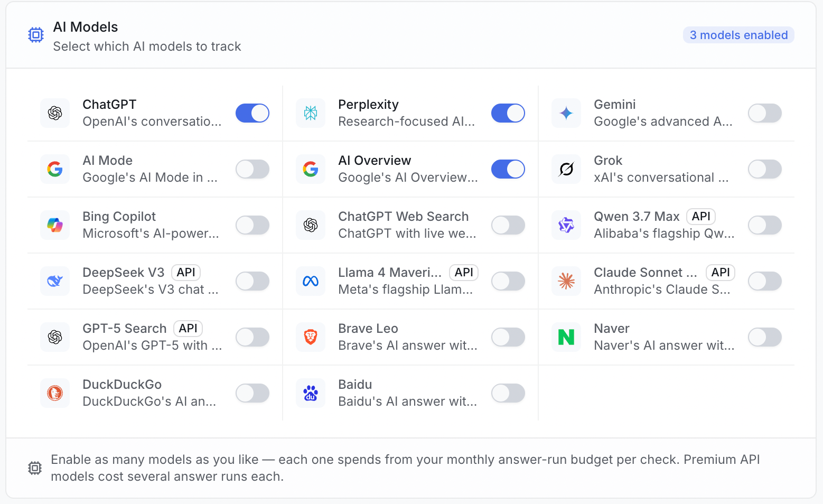Click the Meta Llama infinity icon

311,281
